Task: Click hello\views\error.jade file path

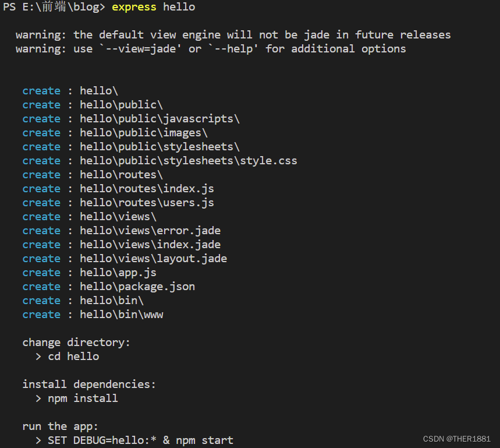Action: pyautogui.click(x=150, y=231)
